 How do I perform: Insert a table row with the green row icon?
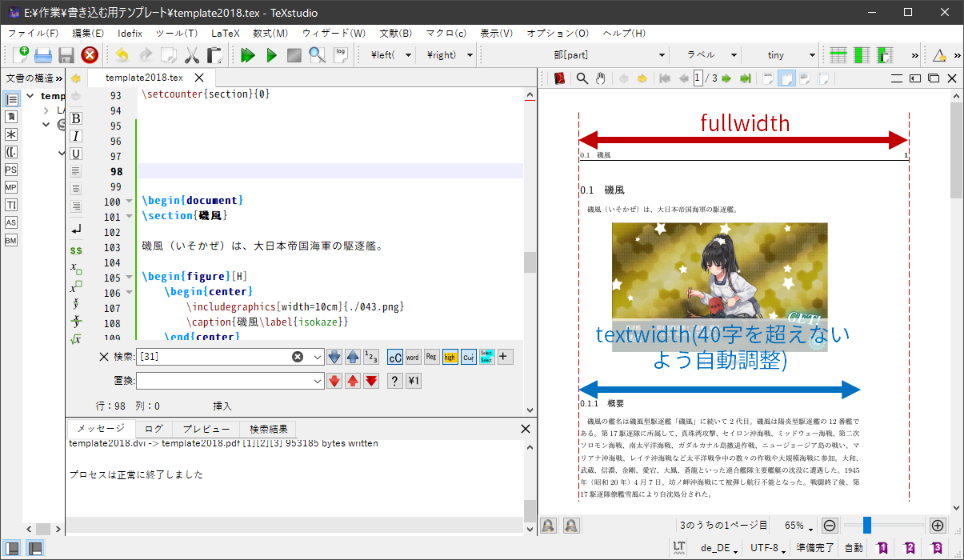pyautogui.click(x=838, y=55)
